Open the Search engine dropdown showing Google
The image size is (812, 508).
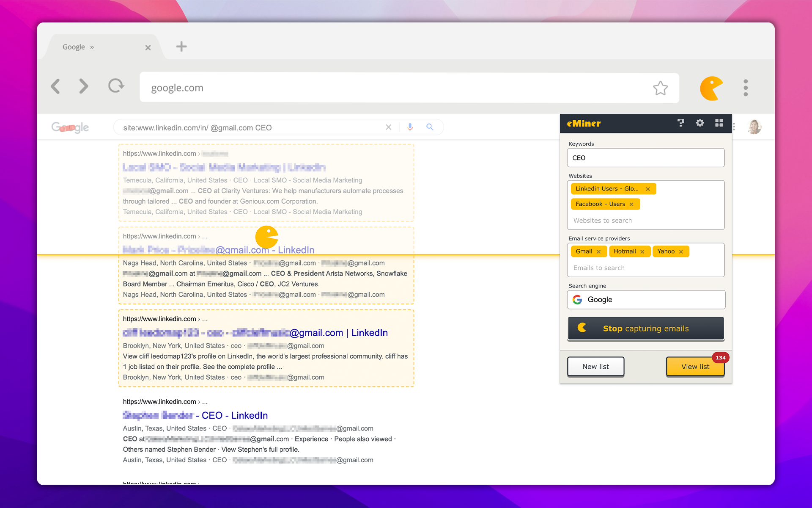[x=646, y=300]
